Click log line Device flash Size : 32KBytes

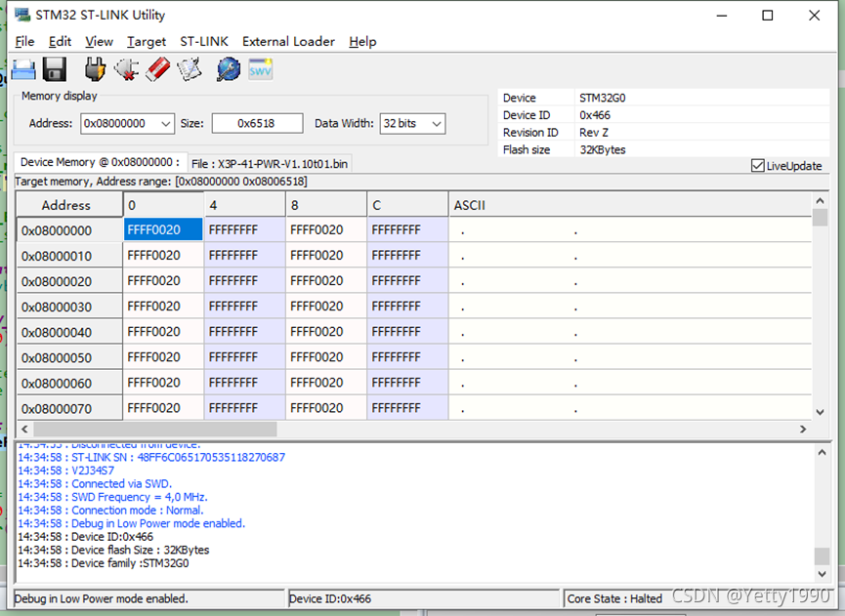[113, 550]
